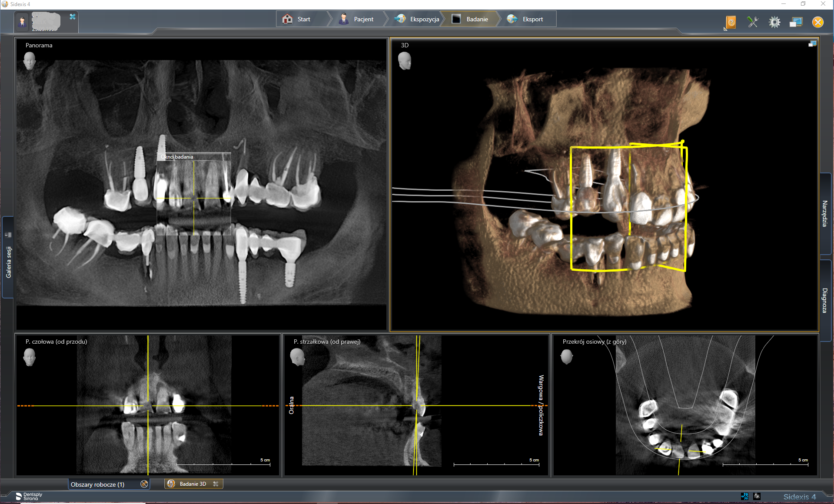Expand the Diagnoza side panel
The image size is (834, 504).
824,300
